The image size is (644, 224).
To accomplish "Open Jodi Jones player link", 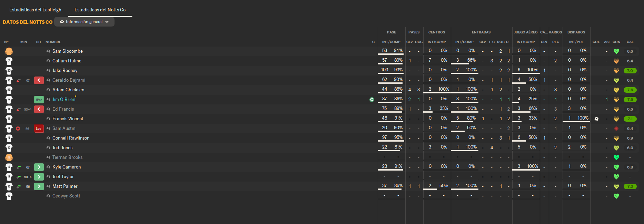I will [62, 147].
